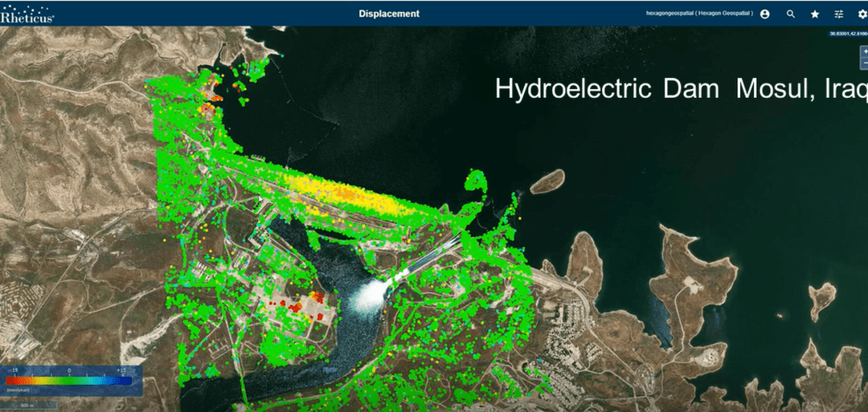Open the user account profile icon
Image resolution: width=868 pixels, height=412 pixels.
pyautogui.click(x=764, y=14)
